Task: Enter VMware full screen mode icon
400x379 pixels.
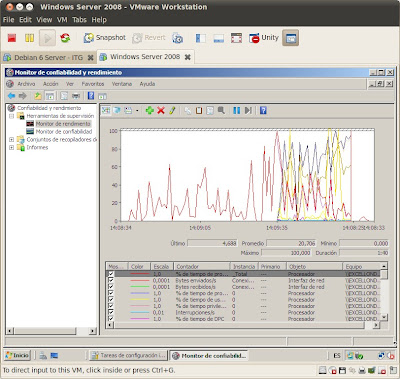Action: (x=237, y=38)
